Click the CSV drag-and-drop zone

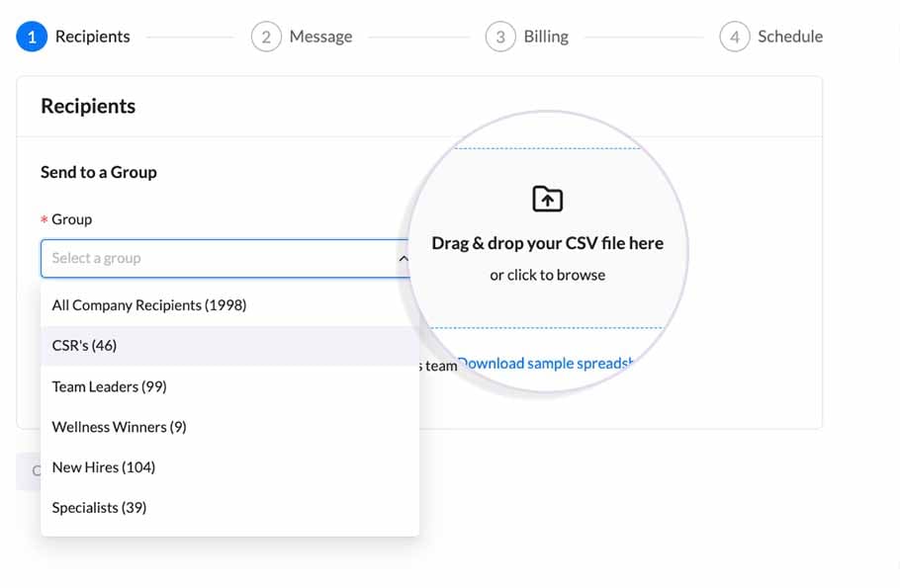click(548, 237)
